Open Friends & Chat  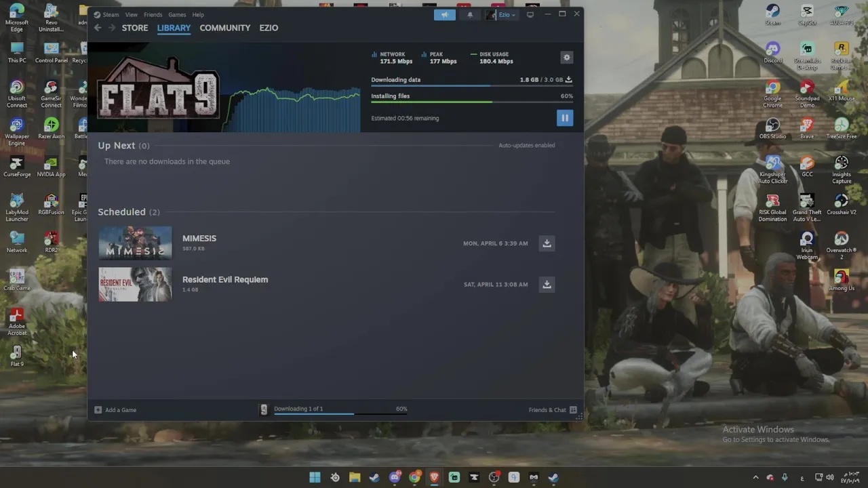click(553, 410)
